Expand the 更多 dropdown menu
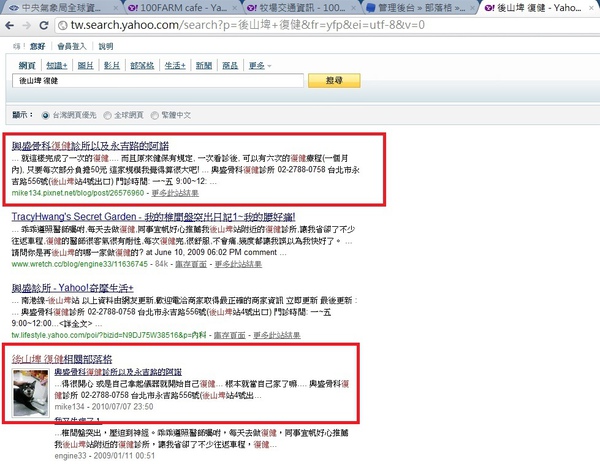 [260, 66]
